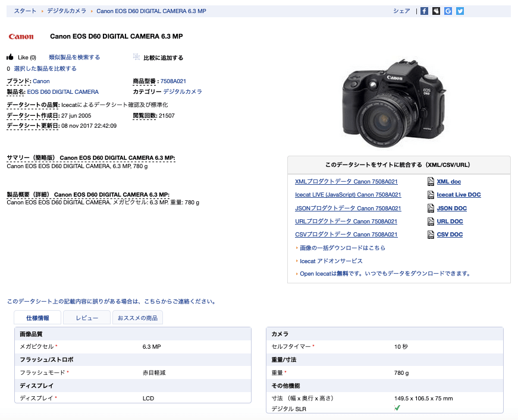The image size is (518, 420).
Task: Click the 類似製品を検索する link
Action: coord(74,58)
